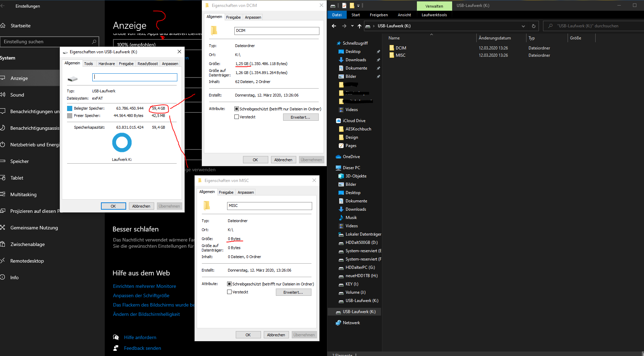This screenshot has width=644, height=356.
Task: Click the Musik note icon under Dieser PC
Action: coord(341,218)
